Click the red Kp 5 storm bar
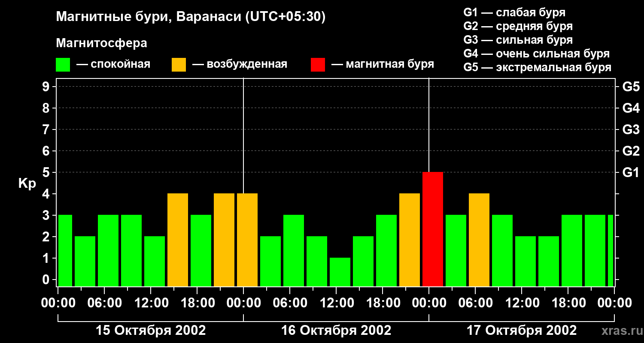The image size is (644, 343). 433,229
